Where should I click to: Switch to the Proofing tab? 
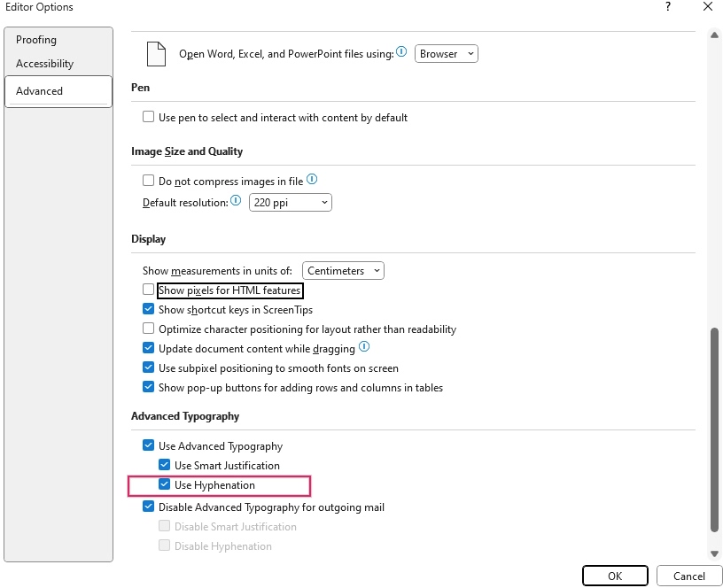tap(36, 40)
